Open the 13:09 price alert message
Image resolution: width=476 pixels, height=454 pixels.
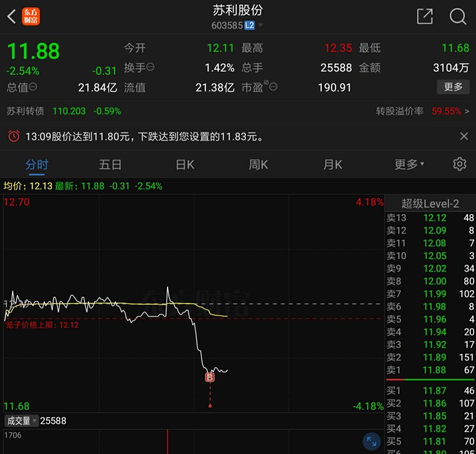click(145, 137)
